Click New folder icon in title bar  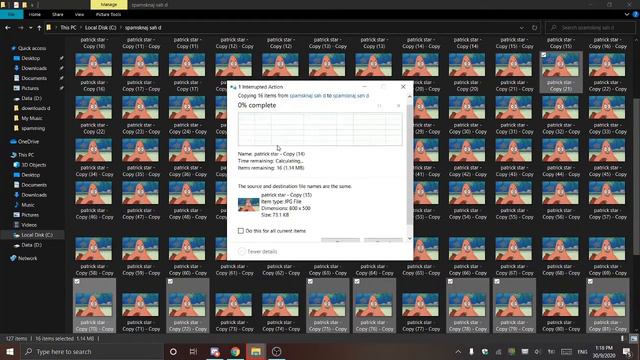click(x=24, y=5)
